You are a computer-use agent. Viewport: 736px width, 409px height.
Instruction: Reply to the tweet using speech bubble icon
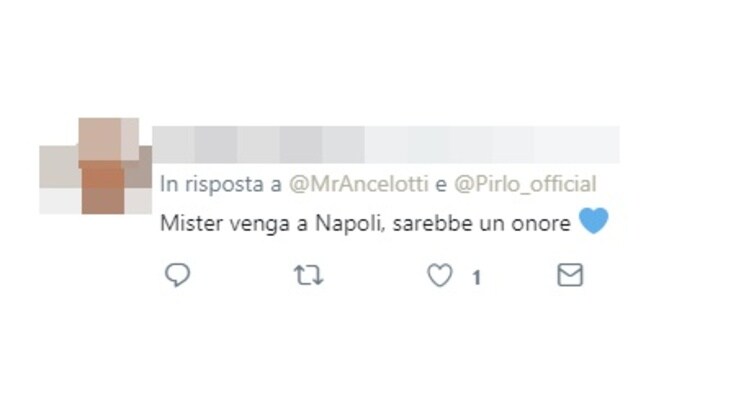(177, 275)
